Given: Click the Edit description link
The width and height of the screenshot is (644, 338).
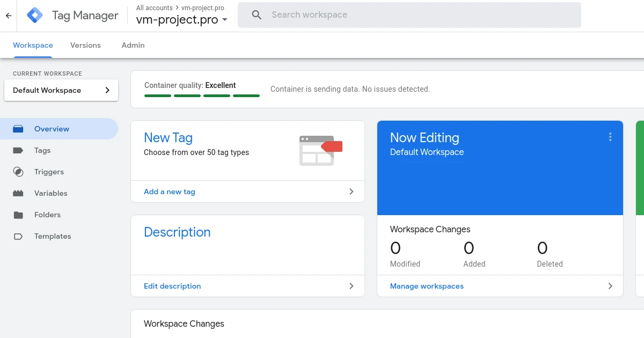Looking at the screenshot, I should coord(172,286).
